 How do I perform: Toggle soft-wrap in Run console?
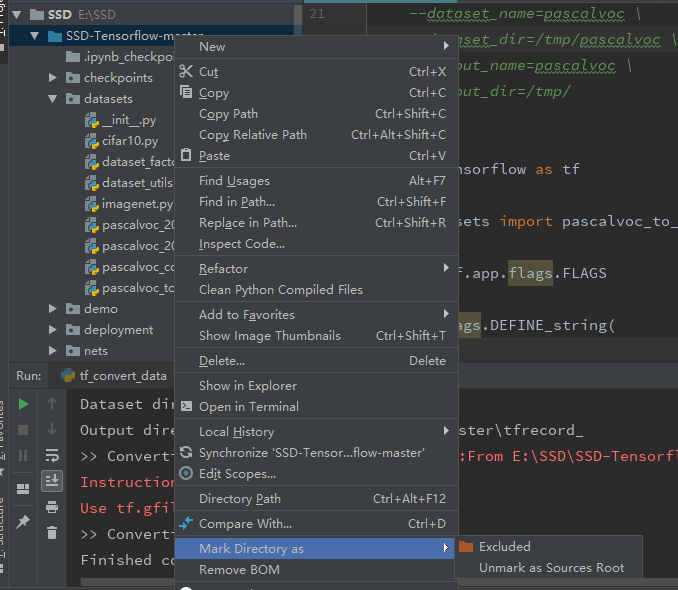[x=52, y=455]
